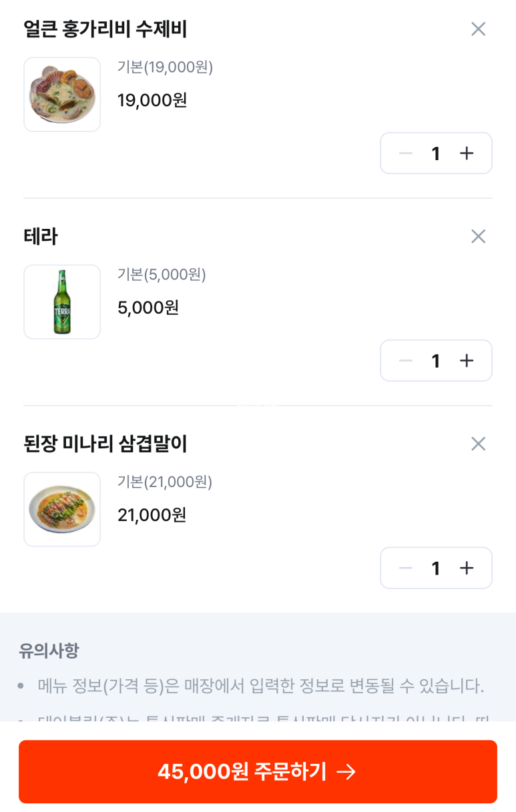
Task: Decrease 얼큰 홍가리비 수제비 quantity with minus
Action: [405, 153]
